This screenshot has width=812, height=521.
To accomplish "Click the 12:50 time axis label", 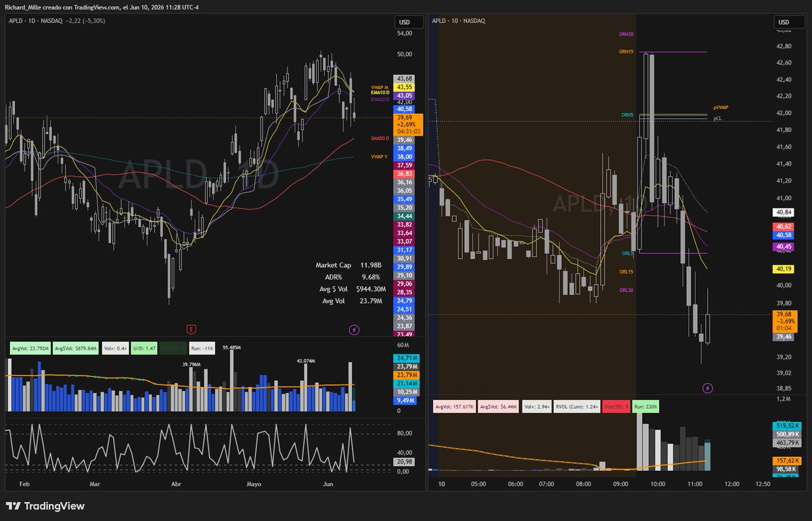I will point(762,484).
